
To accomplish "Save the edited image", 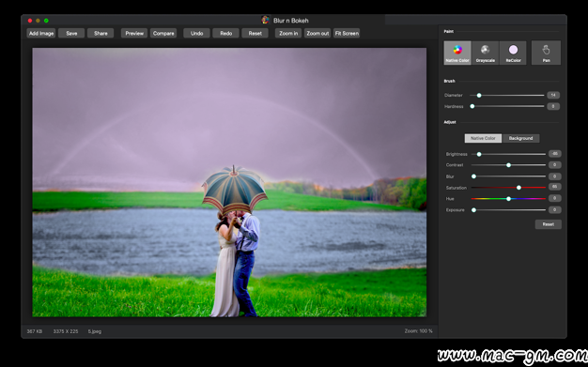I will (71, 34).
